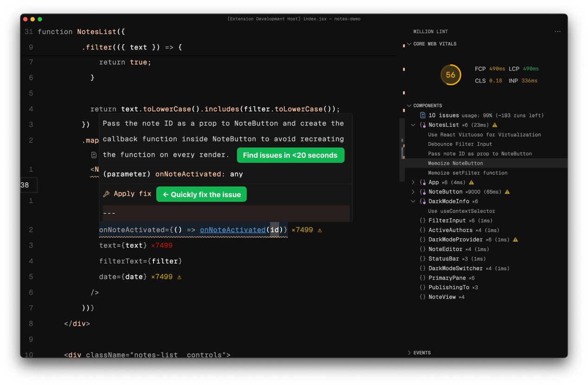Screen dimensions: 588x385
Task: Click the NotesList component warning icon
Action: tap(495, 125)
